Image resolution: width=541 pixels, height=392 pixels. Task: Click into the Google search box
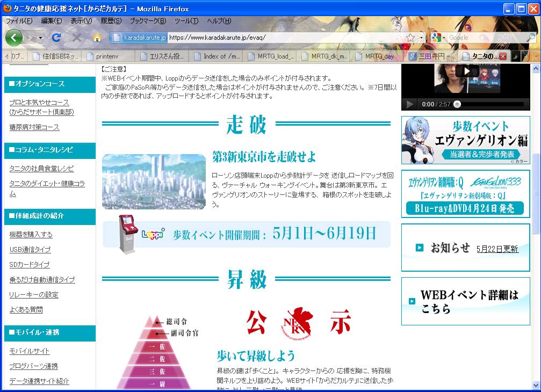[486, 37]
